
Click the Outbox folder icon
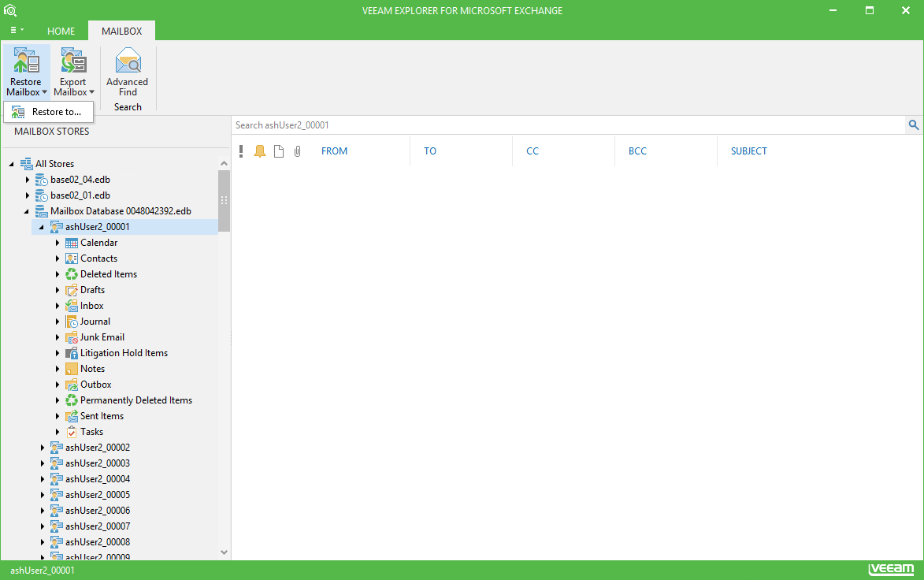point(72,385)
